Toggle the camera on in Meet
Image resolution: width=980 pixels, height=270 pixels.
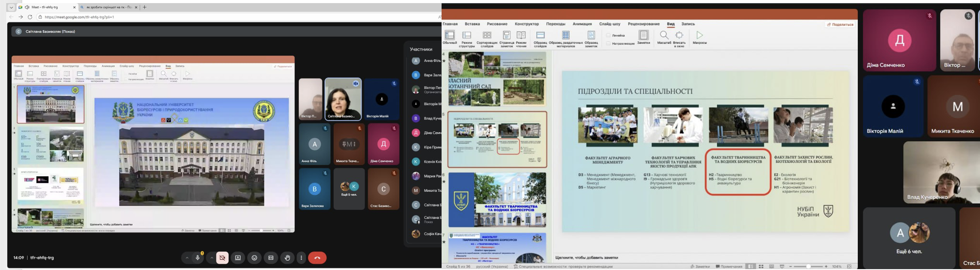click(x=223, y=258)
